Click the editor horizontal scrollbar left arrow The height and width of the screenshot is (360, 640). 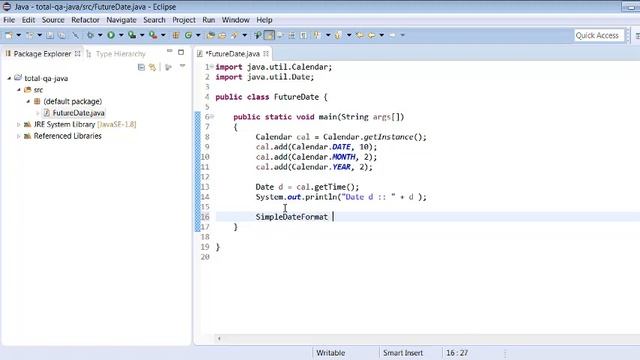(x=219, y=338)
